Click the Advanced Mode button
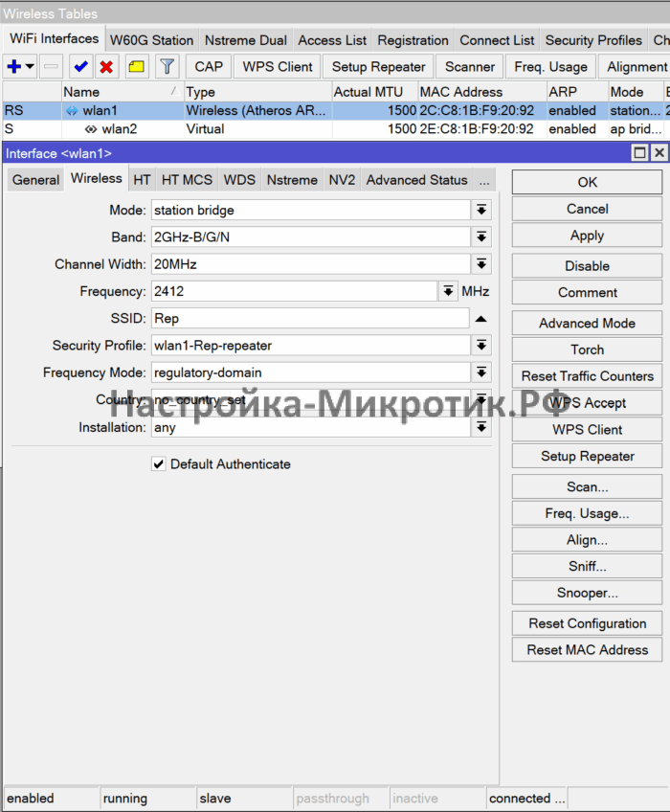The height and width of the screenshot is (812, 670). [x=587, y=323]
